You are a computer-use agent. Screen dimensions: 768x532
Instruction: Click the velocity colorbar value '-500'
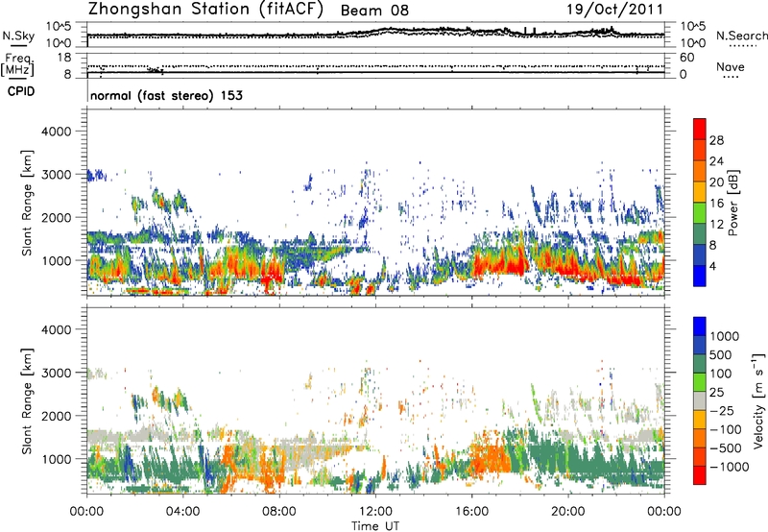tap(725, 447)
